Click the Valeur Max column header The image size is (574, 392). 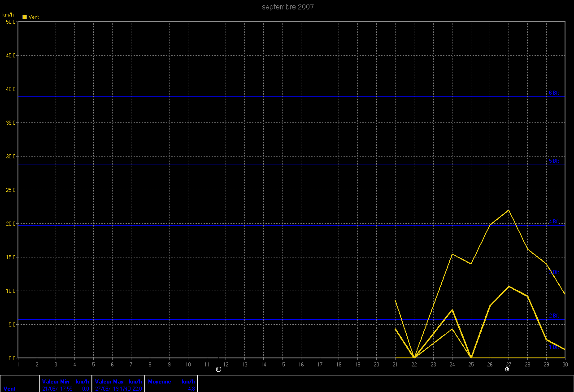109,382
